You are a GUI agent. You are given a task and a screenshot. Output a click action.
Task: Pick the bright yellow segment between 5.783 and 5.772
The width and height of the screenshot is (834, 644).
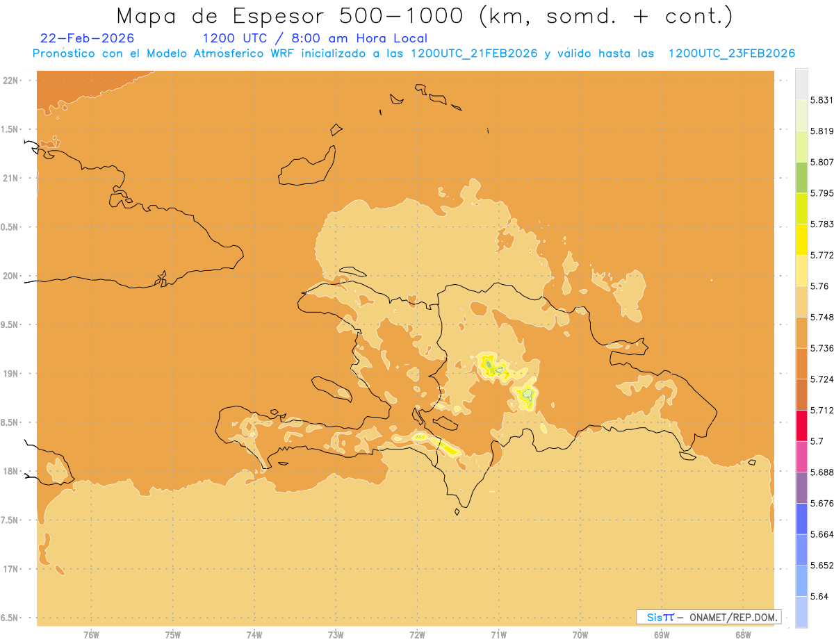(801, 239)
